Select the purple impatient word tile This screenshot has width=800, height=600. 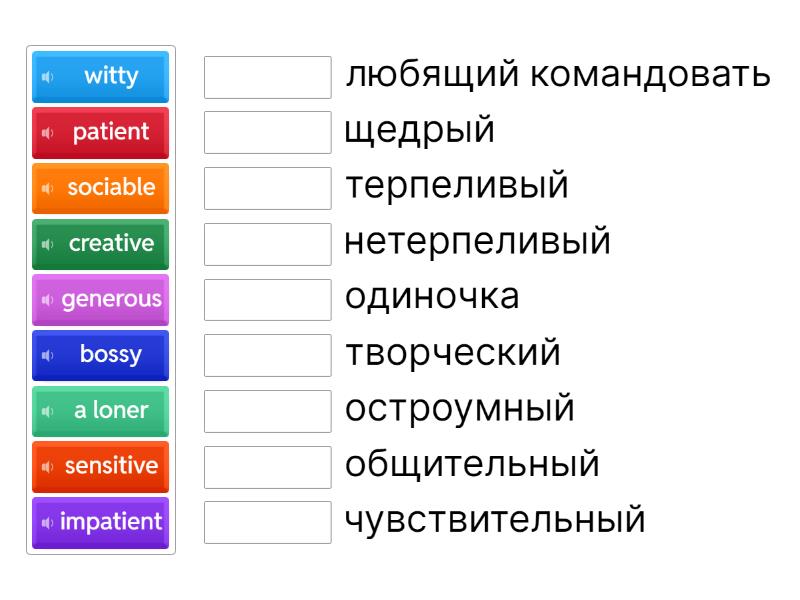[x=110, y=522]
